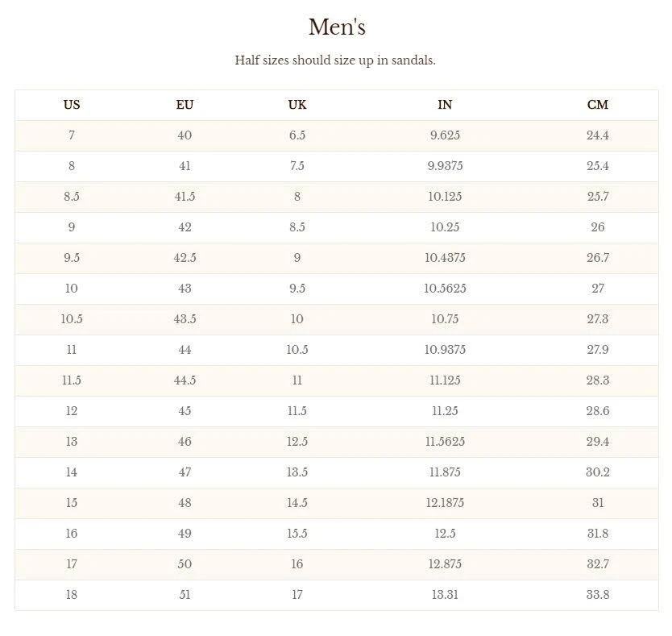Click the half sizes sandals note
This screenshot has height=636, width=672.
click(x=335, y=60)
